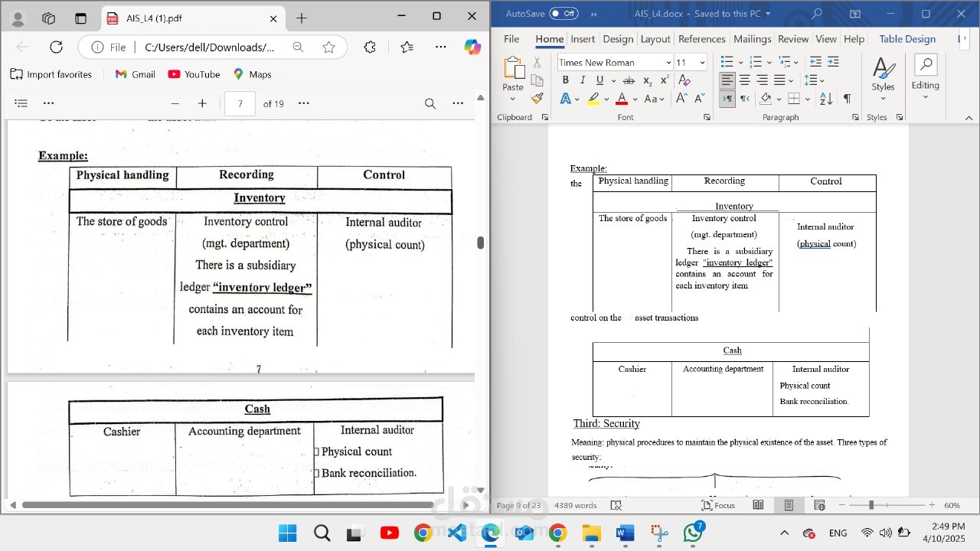
Task: Toggle Focus mode in Word status bar
Action: [x=718, y=505]
